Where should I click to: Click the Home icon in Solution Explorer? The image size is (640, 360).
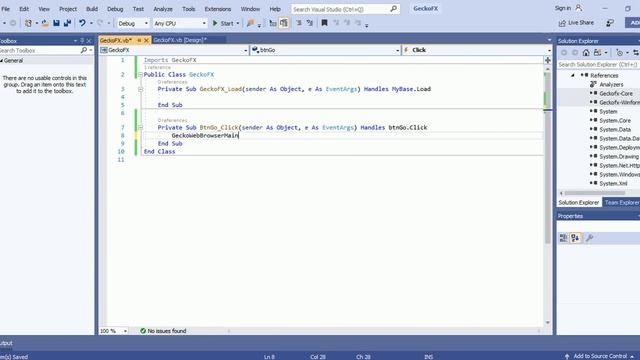click(x=586, y=53)
